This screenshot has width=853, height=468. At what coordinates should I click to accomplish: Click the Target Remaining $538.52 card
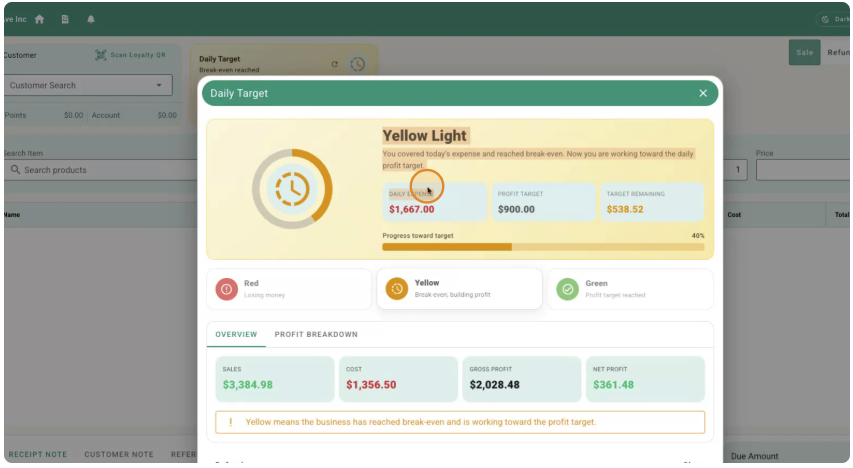click(x=652, y=202)
